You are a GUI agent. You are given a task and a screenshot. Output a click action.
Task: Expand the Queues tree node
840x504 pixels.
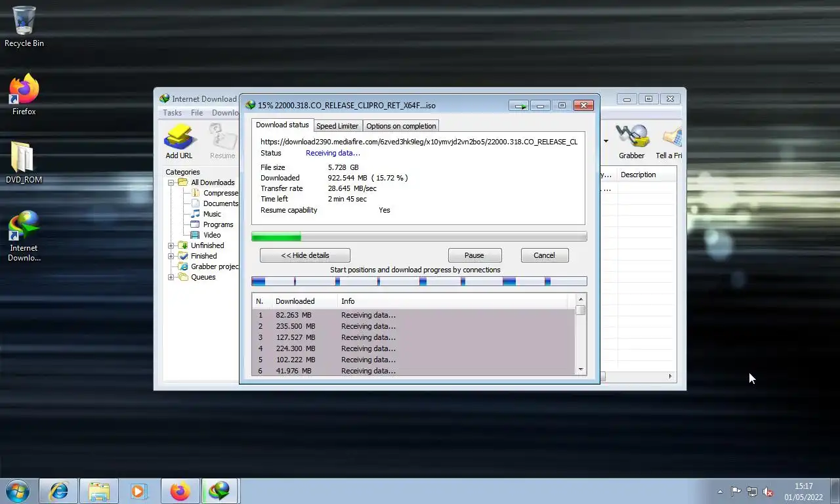[x=171, y=277]
